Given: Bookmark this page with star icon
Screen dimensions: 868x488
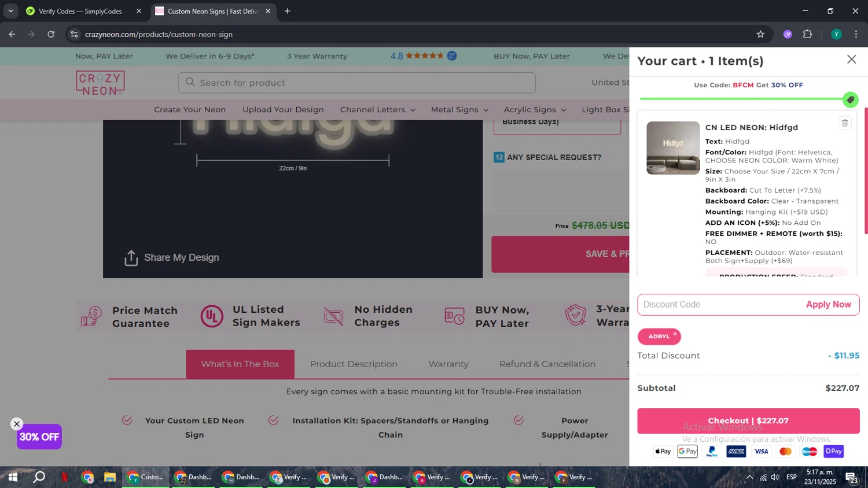Looking at the screenshot, I should pos(760,35).
